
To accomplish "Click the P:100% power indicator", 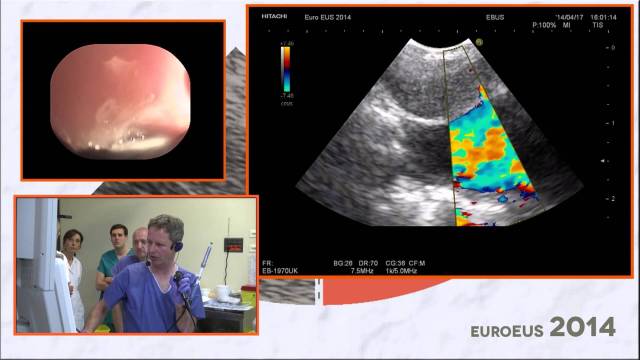I will 544,25.
